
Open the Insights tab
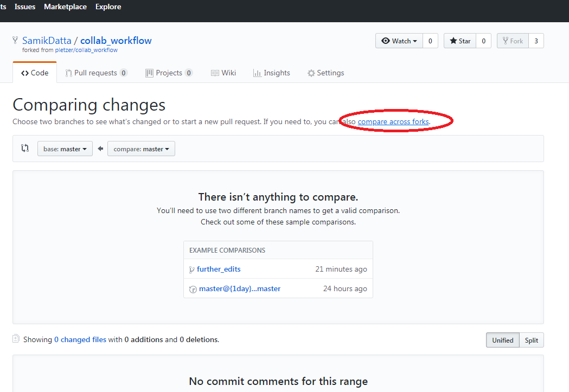coord(271,73)
